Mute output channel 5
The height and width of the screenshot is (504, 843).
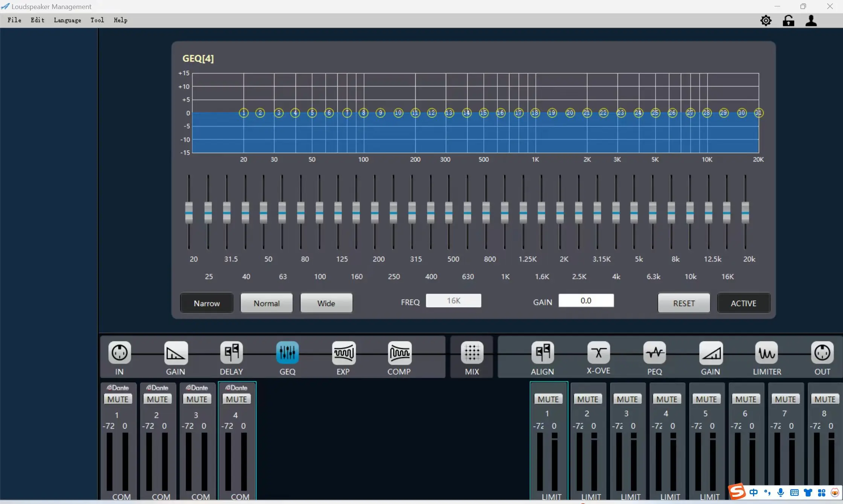coord(706,399)
